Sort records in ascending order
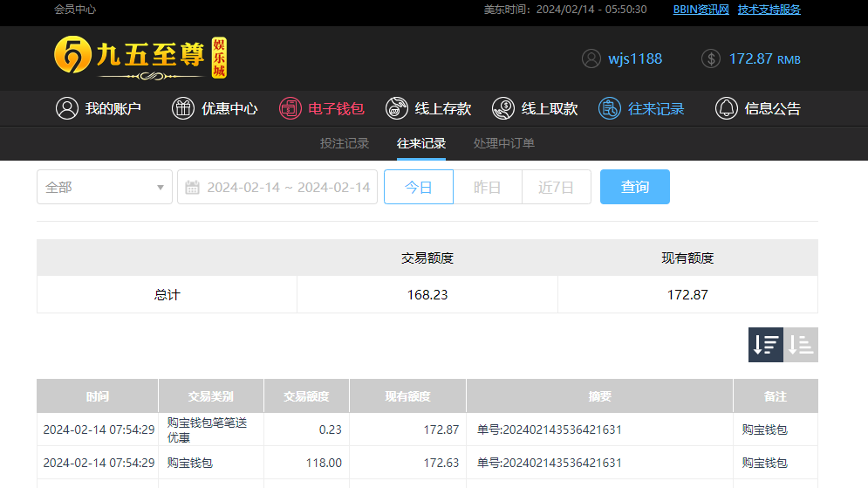Screen dimensions: 868x488 (x=801, y=345)
